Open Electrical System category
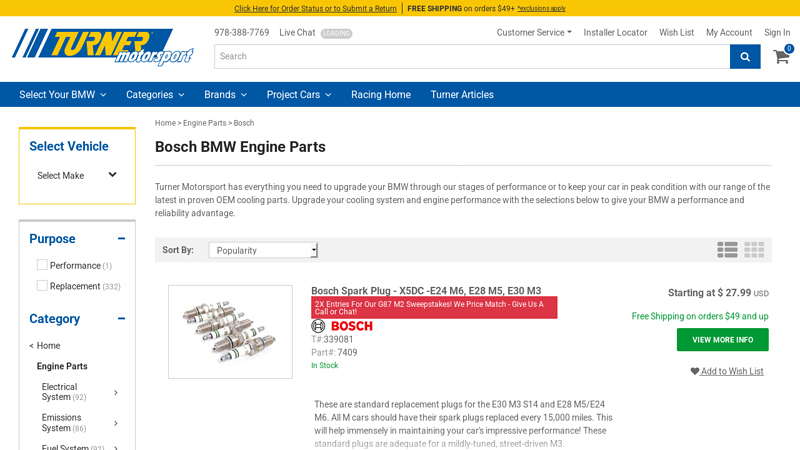This screenshot has height=450, width=800. point(64,392)
